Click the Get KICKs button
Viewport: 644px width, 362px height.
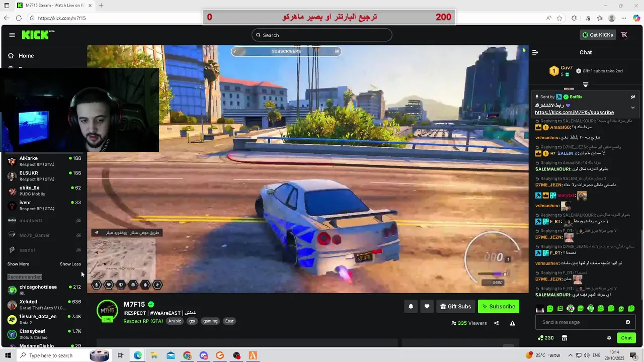click(597, 35)
